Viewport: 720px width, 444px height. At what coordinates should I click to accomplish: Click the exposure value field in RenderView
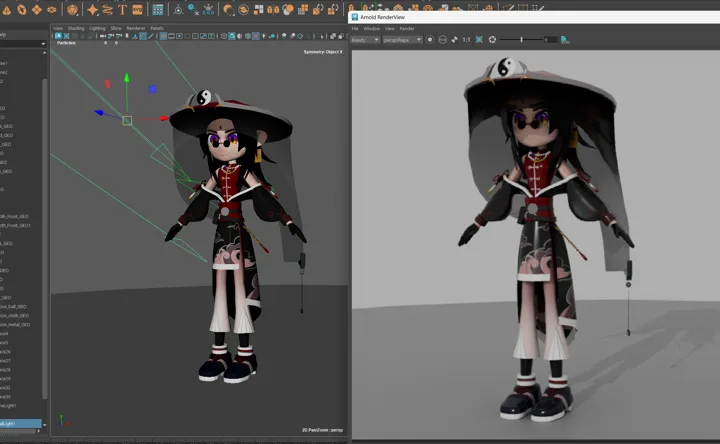click(x=551, y=40)
